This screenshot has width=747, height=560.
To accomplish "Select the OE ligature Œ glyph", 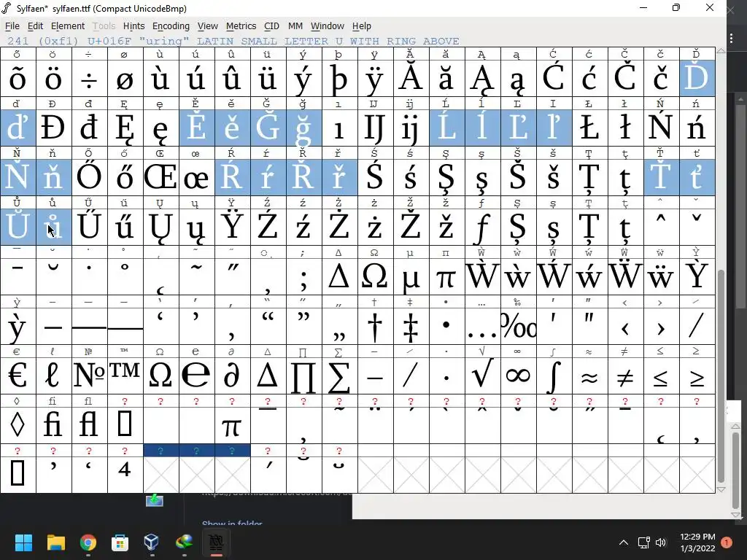I will [x=160, y=177].
